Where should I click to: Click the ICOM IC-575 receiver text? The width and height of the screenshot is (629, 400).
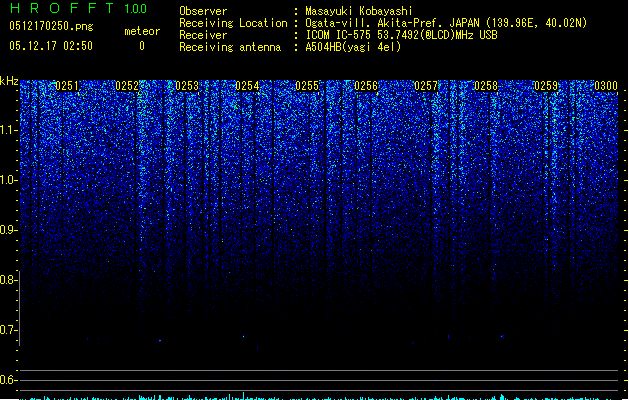tap(401, 35)
